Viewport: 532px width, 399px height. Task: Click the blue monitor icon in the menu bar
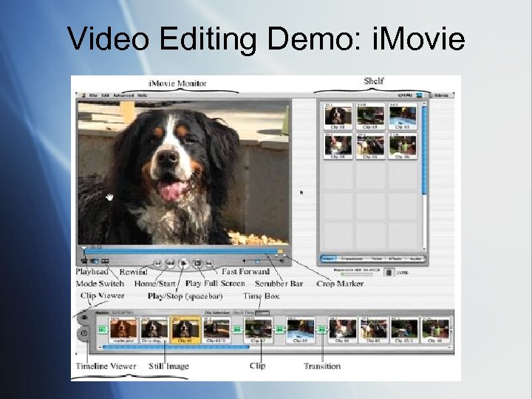(x=420, y=95)
